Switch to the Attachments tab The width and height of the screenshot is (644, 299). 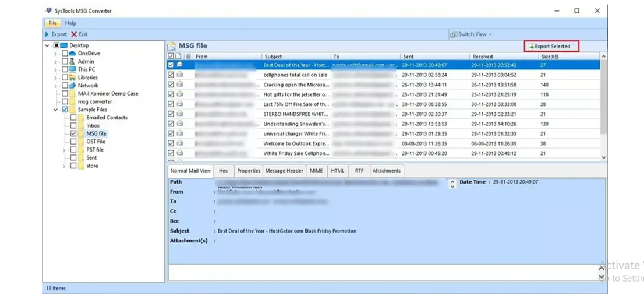(x=387, y=171)
